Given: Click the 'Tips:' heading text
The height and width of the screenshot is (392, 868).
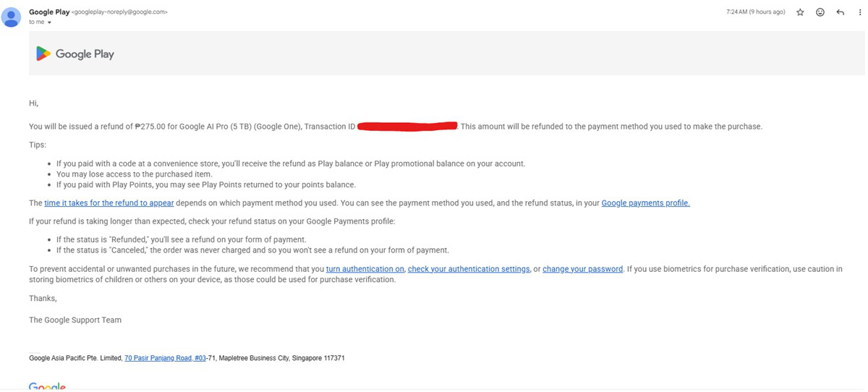Looking at the screenshot, I should coord(38,145).
